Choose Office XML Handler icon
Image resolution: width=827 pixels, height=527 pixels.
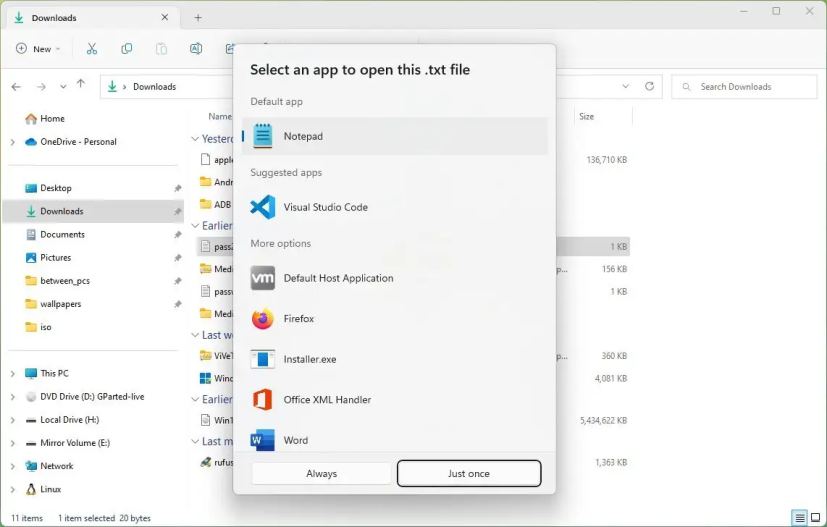pos(262,400)
